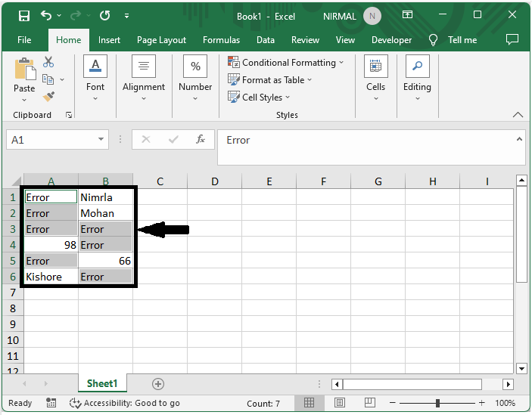Click the Sheet1 tab

(102, 383)
